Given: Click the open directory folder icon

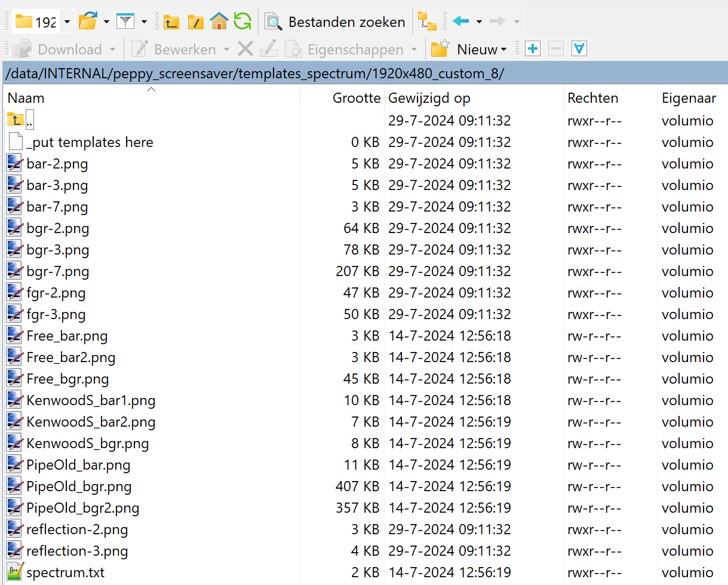Looking at the screenshot, I should pos(88,22).
